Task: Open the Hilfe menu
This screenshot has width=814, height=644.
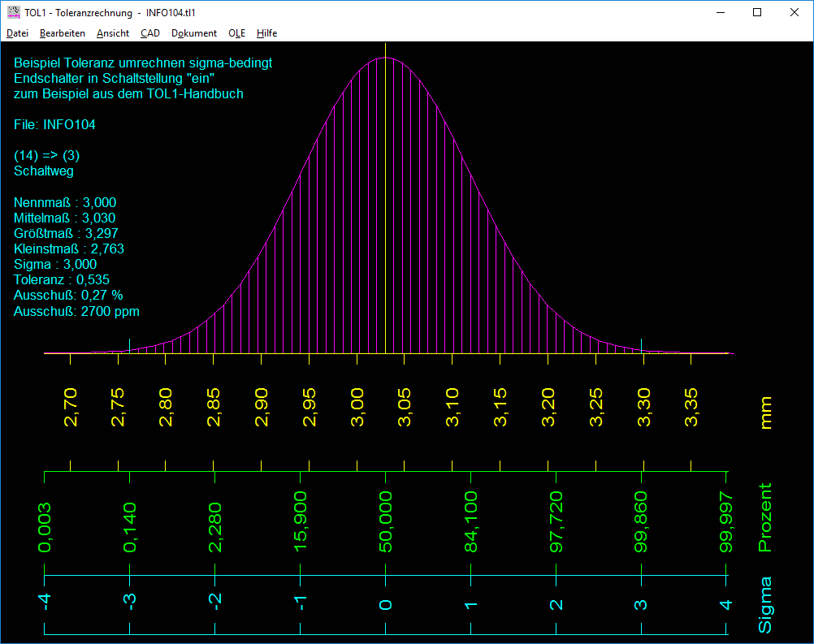Action: tap(266, 33)
